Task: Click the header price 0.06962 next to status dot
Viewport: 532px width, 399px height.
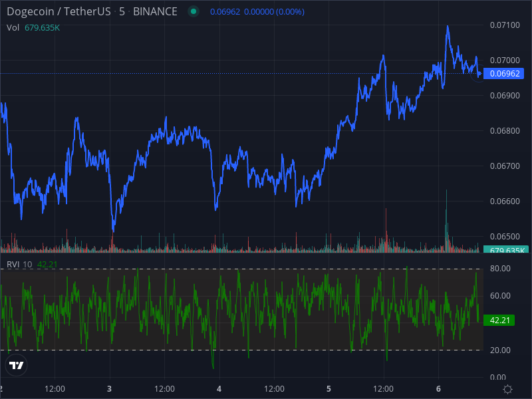Action: pyautogui.click(x=225, y=12)
